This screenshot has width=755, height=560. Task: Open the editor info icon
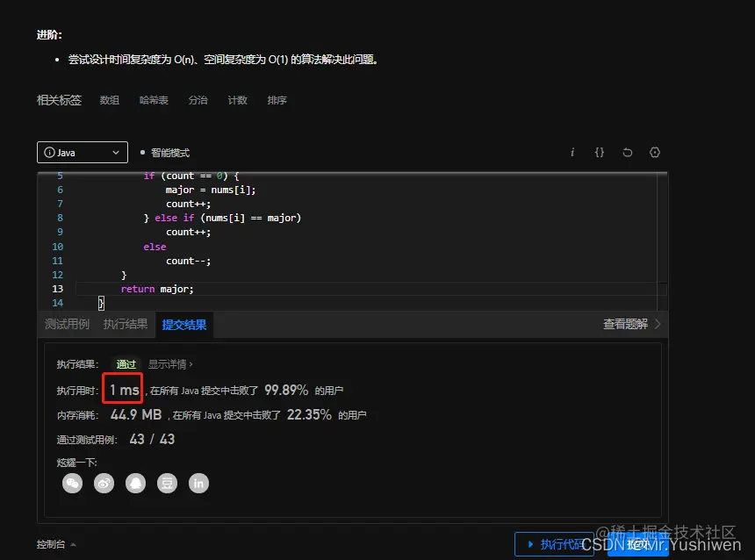(572, 152)
